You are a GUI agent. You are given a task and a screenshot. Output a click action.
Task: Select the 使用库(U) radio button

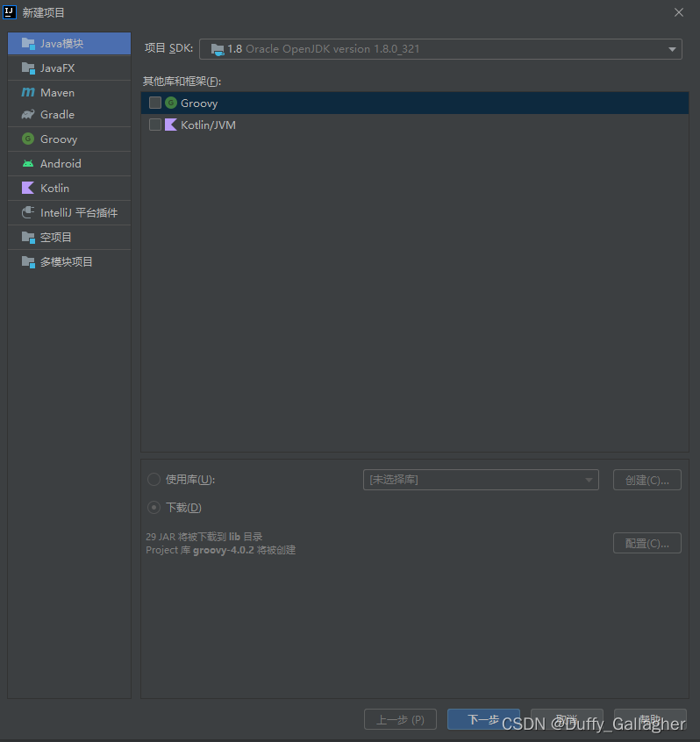point(154,480)
